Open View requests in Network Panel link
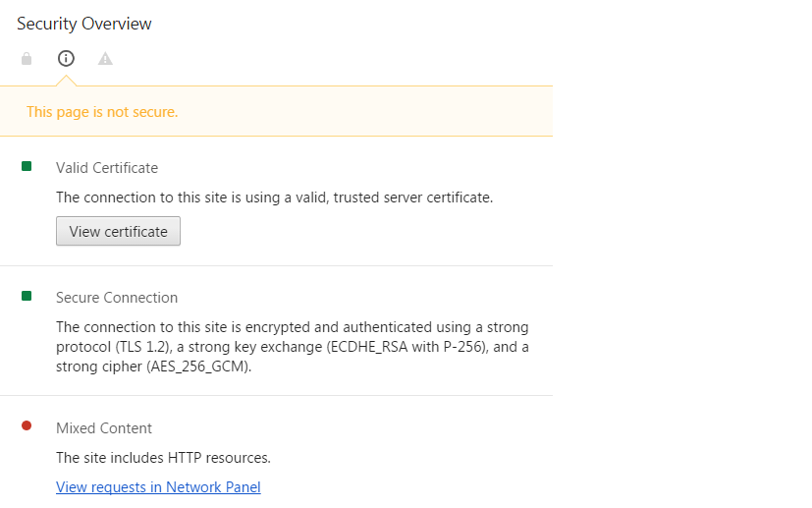This screenshot has height=508, width=812. [158, 486]
